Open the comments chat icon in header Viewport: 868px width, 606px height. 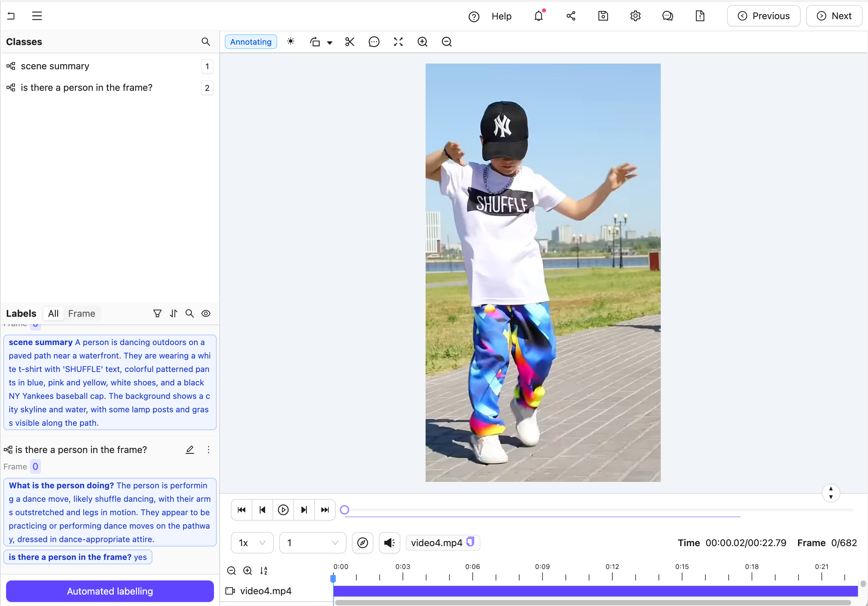667,16
